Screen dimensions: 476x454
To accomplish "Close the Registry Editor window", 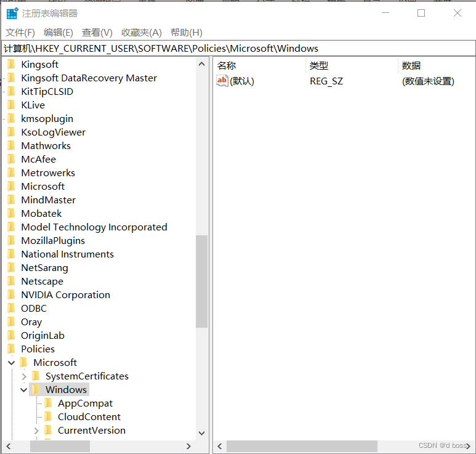I will 458,13.
